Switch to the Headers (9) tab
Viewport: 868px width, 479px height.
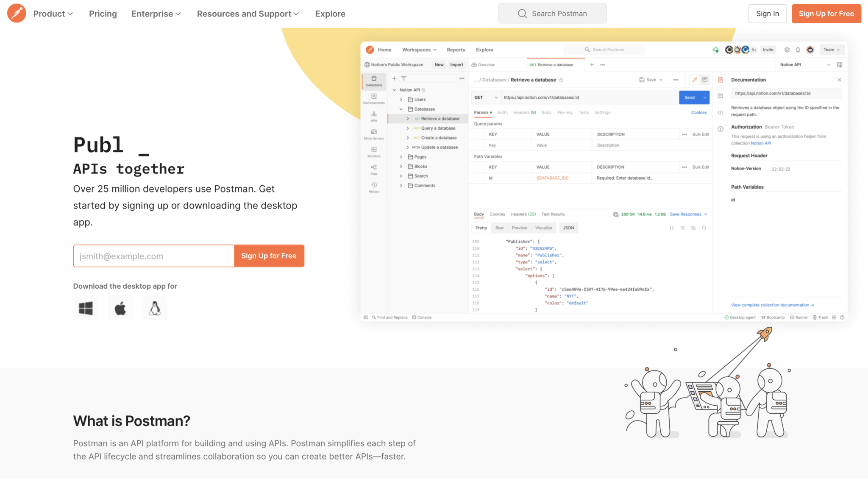(524, 112)
